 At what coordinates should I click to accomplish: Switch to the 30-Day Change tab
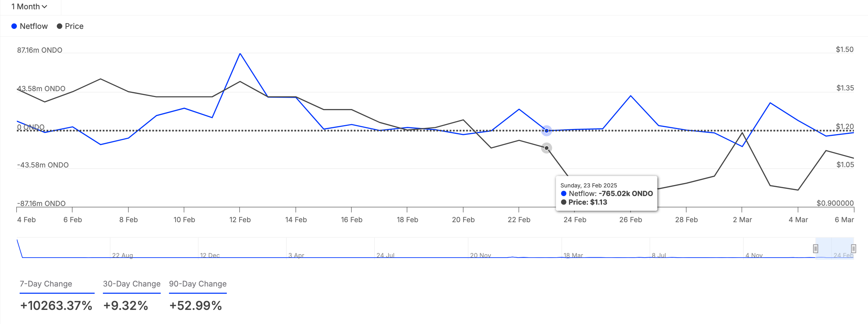pyautogui.click(x=131, y=284)
